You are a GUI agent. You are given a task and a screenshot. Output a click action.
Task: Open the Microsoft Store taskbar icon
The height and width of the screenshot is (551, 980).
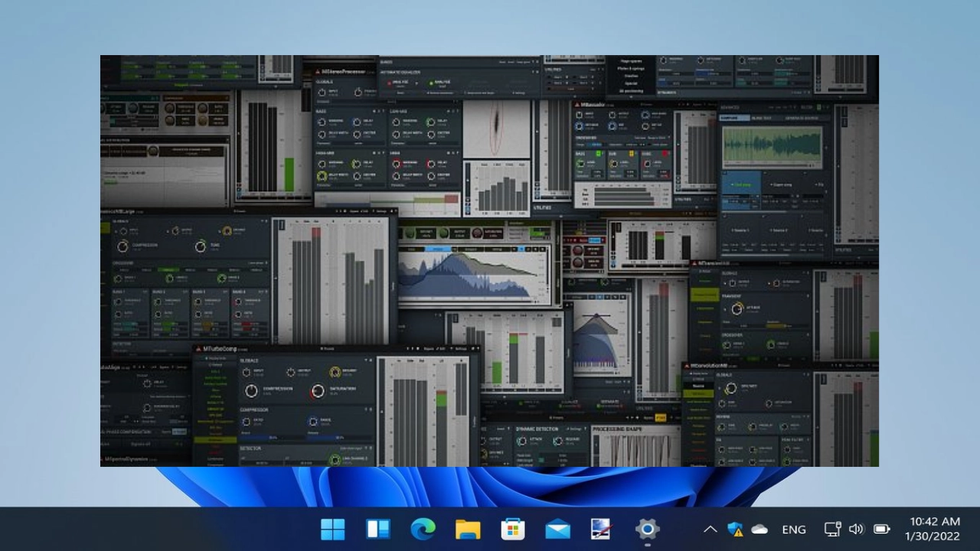point(512,529)
